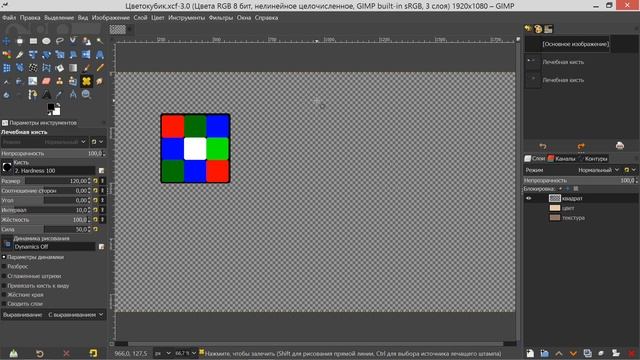
Task: Select the Eraser tool
Action: (x=46, y=81)
